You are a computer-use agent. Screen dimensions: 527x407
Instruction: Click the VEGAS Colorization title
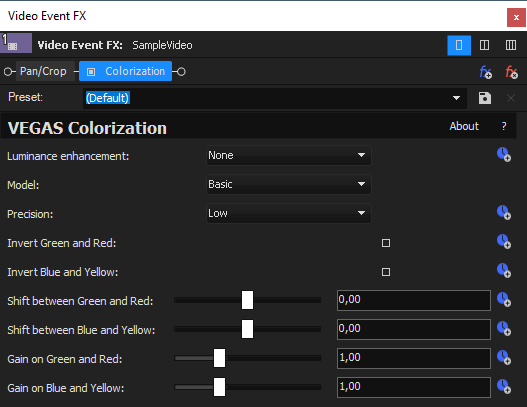(x=87, y=128)
